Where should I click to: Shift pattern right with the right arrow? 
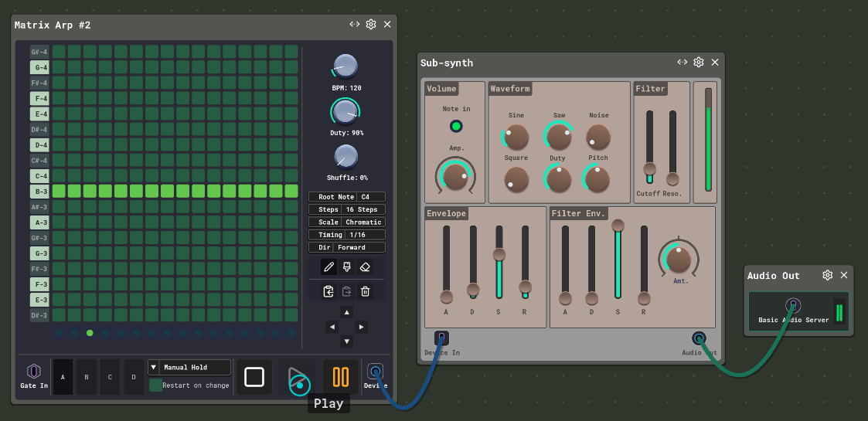(x=361, y=327)
